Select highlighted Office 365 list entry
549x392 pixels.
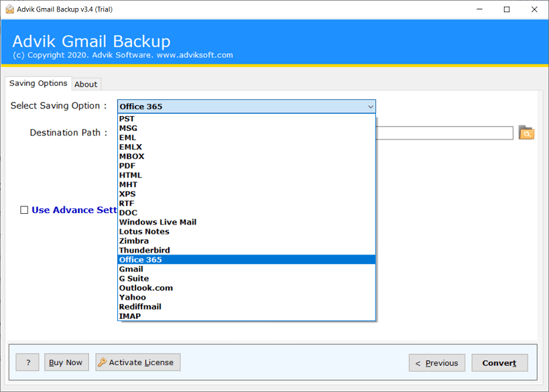coord(247,260)
